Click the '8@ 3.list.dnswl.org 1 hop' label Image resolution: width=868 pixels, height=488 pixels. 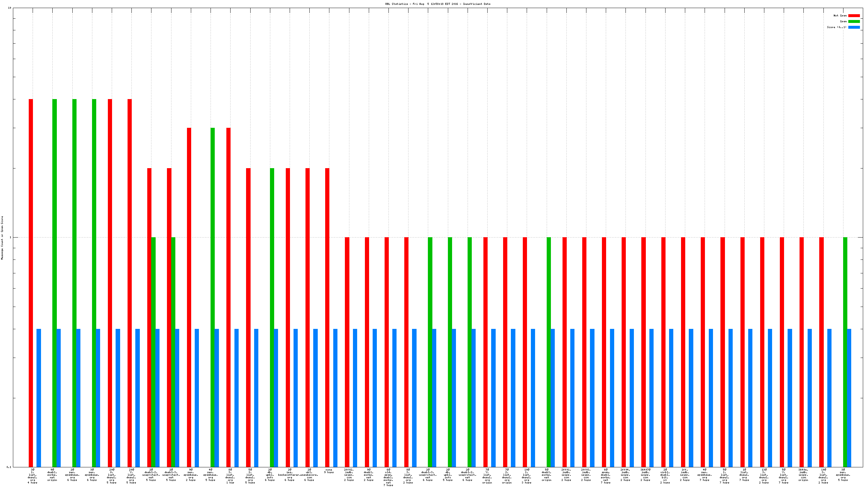[230, 475]
